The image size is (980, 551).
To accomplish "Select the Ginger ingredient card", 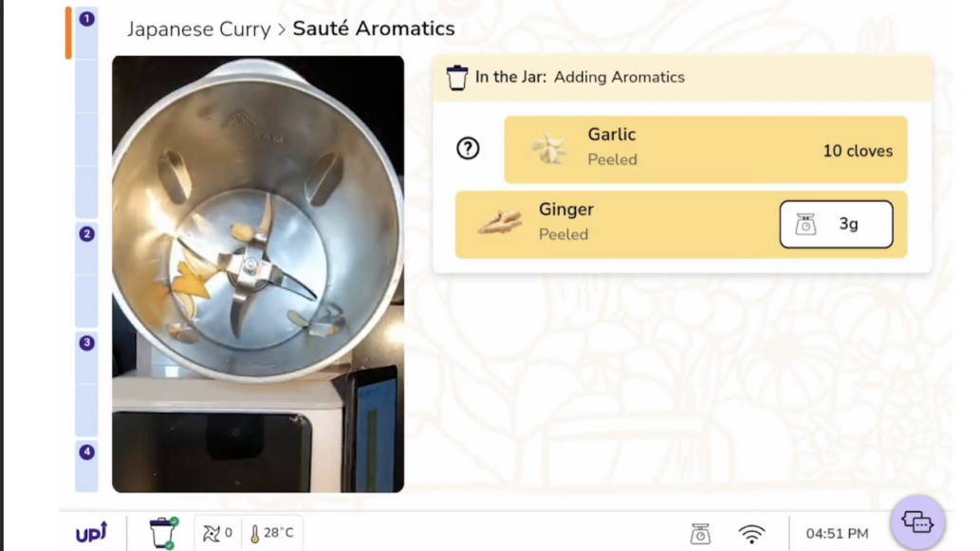I will (681, 224).
